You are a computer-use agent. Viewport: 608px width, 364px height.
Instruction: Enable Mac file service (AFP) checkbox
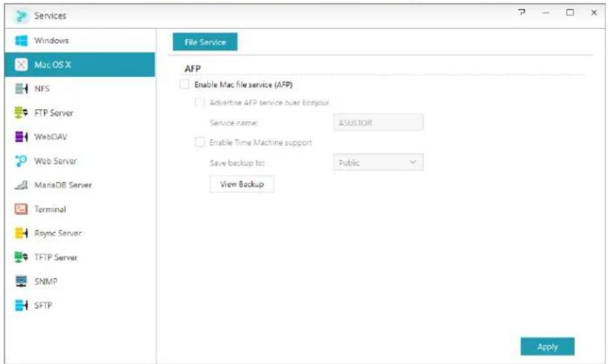184,84
